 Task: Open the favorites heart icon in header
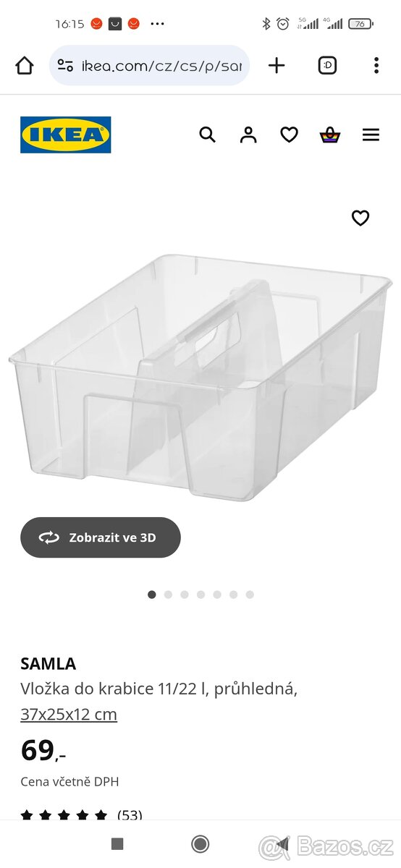[x=289, y=135]
